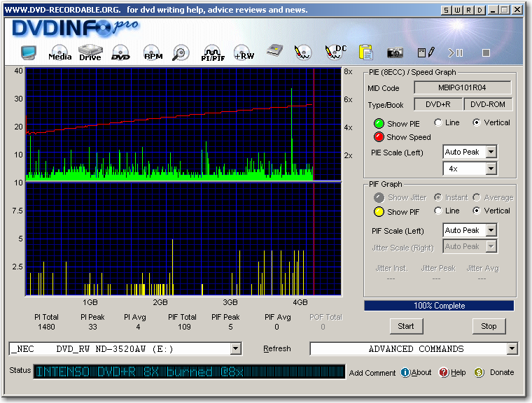The width and height of the screenshot is (532, 403).
Task: Click the MID Code field MBIPG101R04
Action: pyautogui.click(x=462, y=87)
